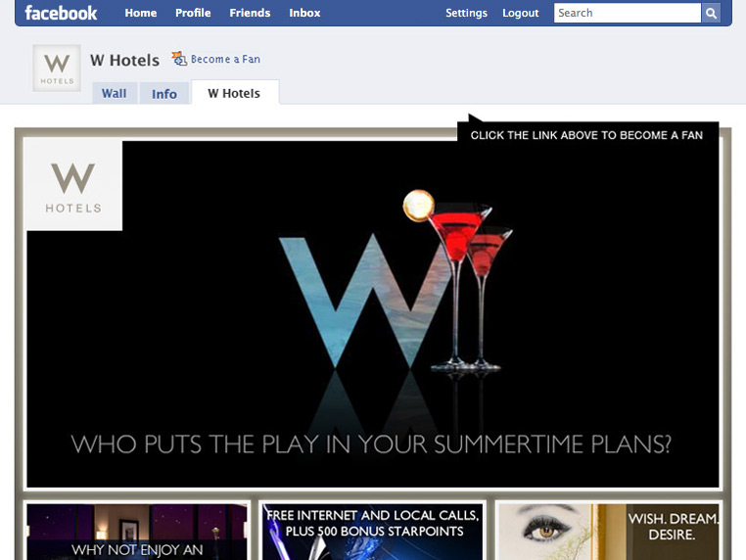Click the W Hotels logo in the banner
The image size is (746, 560).
click(x=73, y=186)
